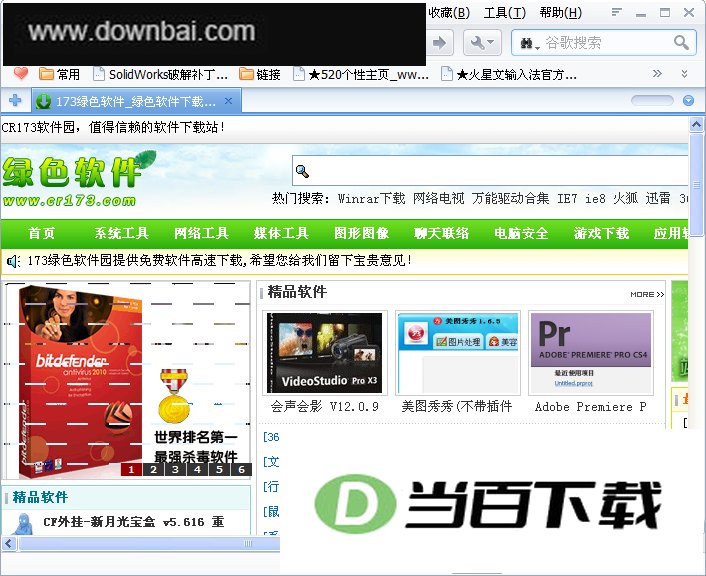Click the vertical scrollbar up arrow

(x=696, y=124)
